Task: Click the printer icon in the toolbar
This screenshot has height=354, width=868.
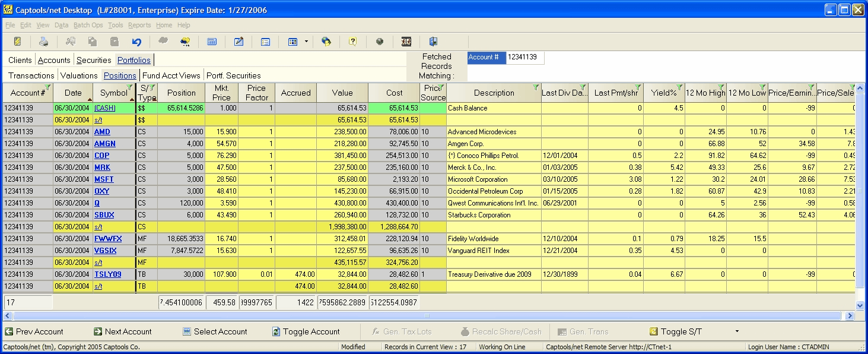Action: click(43, 42)
